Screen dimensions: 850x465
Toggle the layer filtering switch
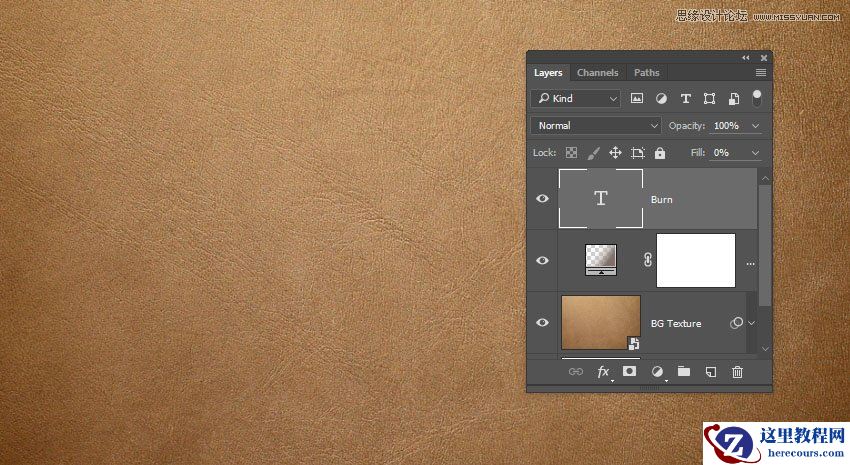click(x=757, y=98)
